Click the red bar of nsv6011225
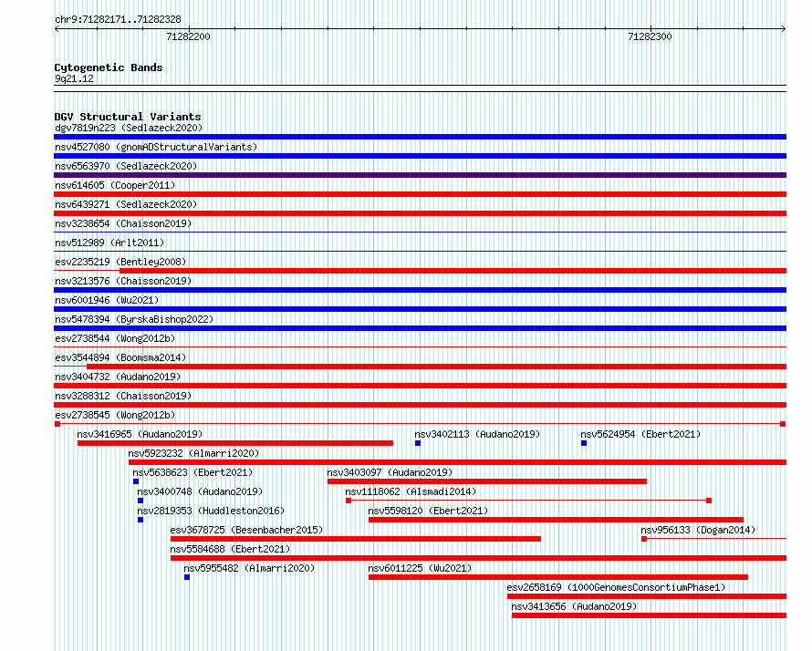Screen dimensions: 812x651 [558, 577]
